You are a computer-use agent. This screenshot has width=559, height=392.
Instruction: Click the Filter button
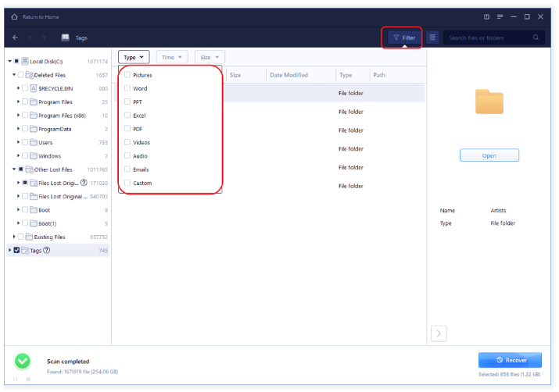[x=404, y=37]
